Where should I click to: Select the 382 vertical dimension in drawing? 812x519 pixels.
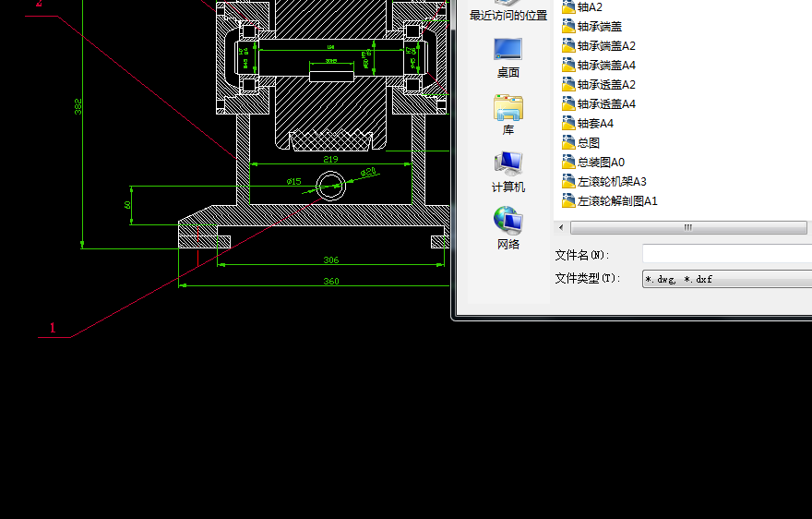pos(78,106)
